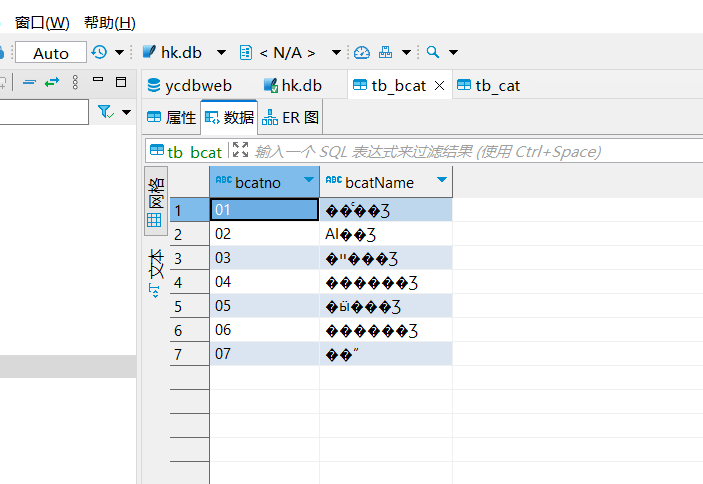
Task: Maximize the navigator panel
Action: pos(121,82)
